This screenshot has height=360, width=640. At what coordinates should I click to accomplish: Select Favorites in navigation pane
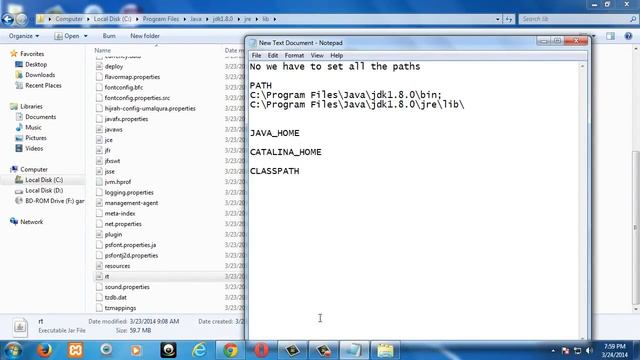pyautogui.click(x=32, y=54)
